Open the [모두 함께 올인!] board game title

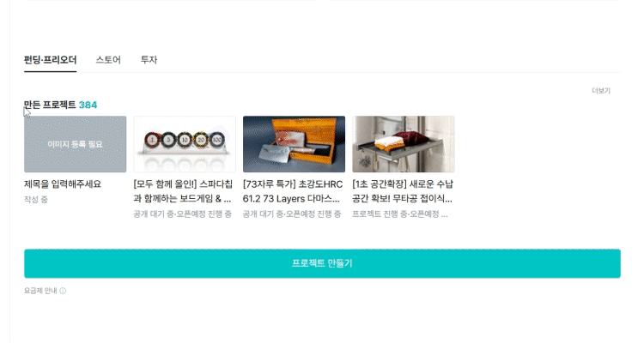[x=183, y=191]
